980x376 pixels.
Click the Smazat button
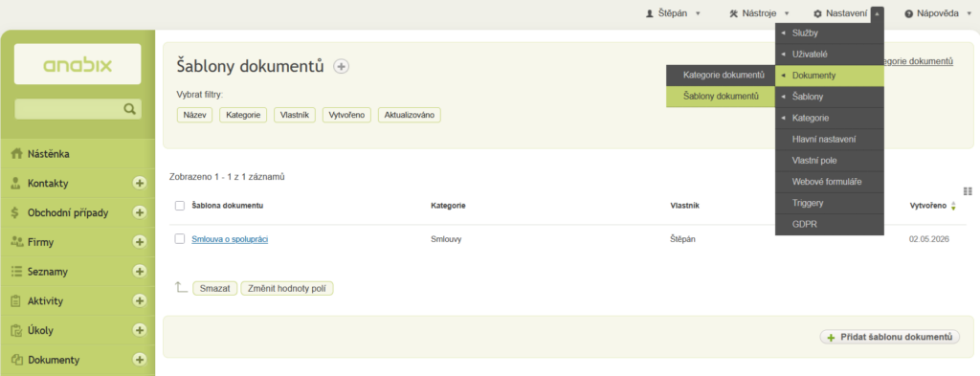[215, 289]
